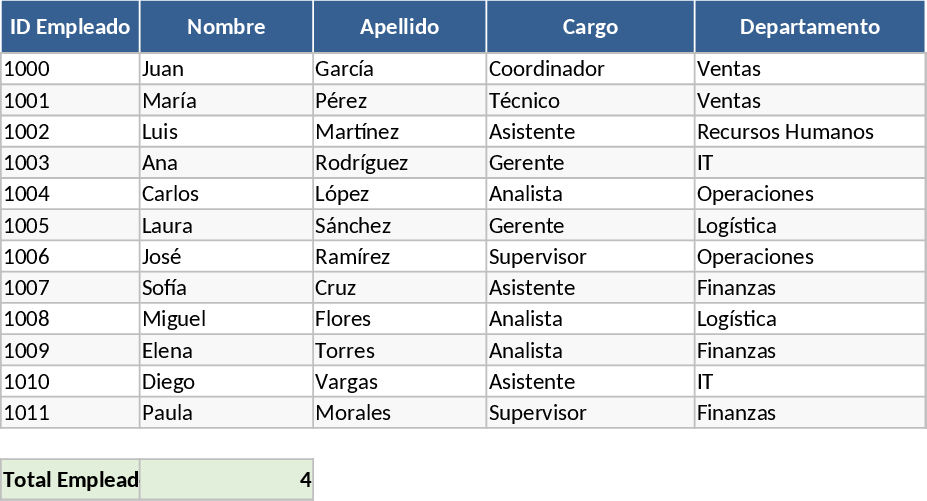Click the cell containing ID 1009
This screenshot has height=501, width=927.
(x=70, y=351)
